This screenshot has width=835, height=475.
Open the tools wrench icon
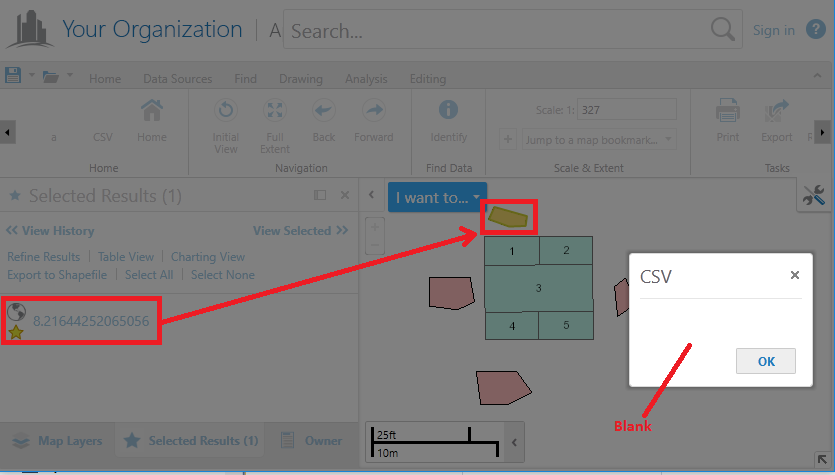click(814, 195)
